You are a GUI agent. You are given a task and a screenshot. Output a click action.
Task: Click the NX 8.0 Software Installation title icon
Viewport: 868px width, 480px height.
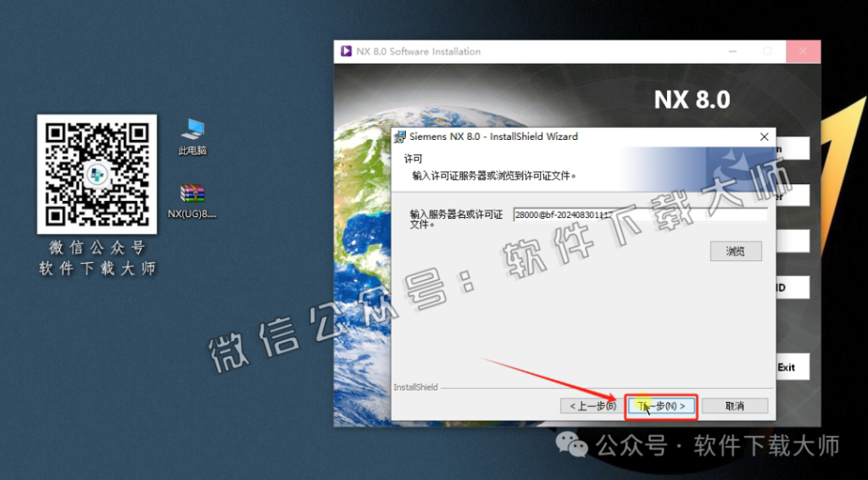pos(346,52)
